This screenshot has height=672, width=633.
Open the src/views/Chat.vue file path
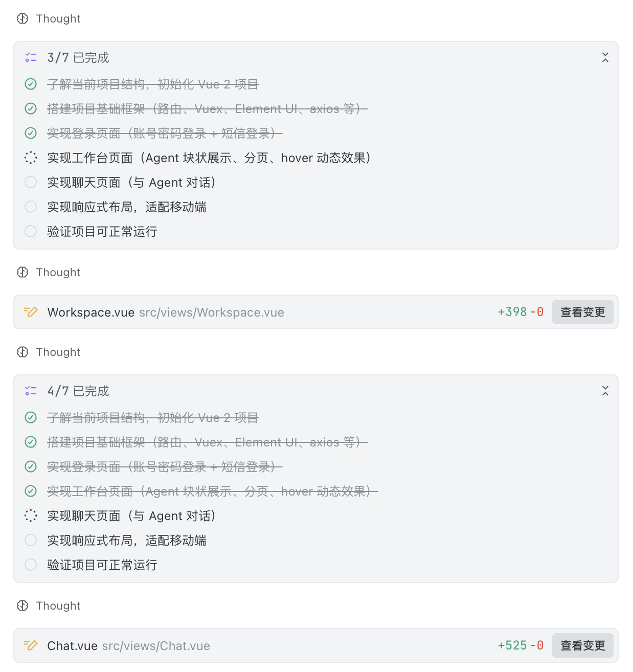pyautogui.click(x=156, y=646)
